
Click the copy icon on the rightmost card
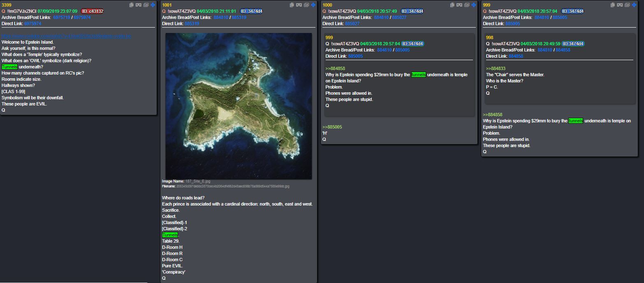(612, 5)
